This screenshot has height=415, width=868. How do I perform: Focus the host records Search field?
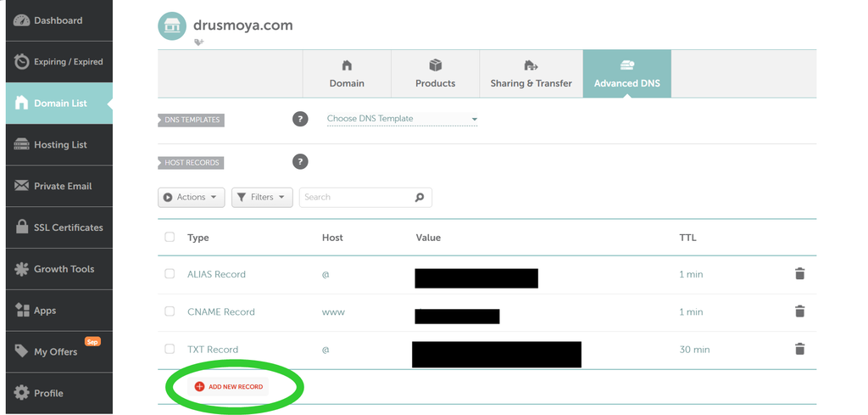[x=365, y=197]
